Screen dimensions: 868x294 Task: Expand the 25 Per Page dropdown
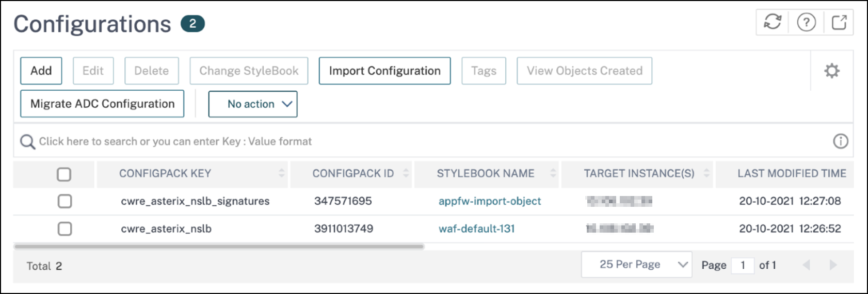(636, 265)
